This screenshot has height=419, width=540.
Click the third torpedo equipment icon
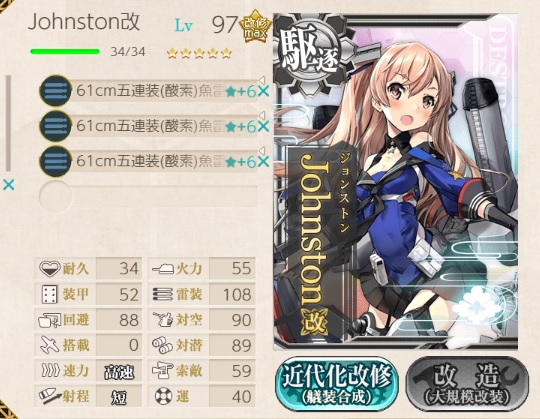[x=55, y=161]
